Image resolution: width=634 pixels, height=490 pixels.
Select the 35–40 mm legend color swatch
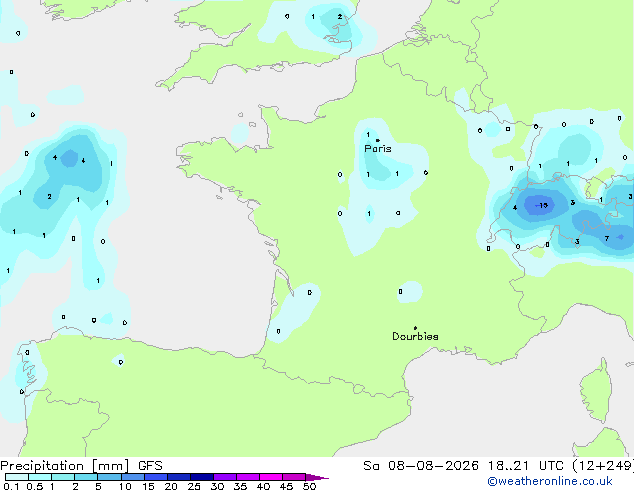[247, 477]
